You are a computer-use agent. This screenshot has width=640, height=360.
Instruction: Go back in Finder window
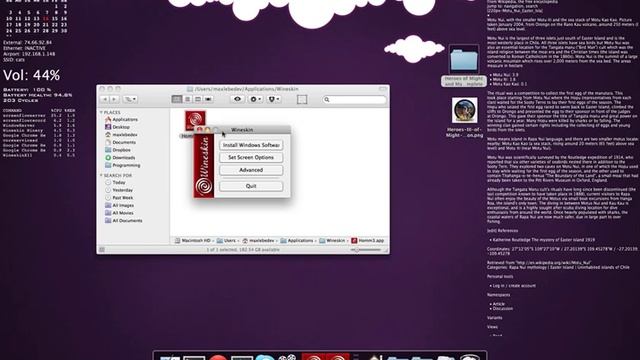(x=105, y=99)
